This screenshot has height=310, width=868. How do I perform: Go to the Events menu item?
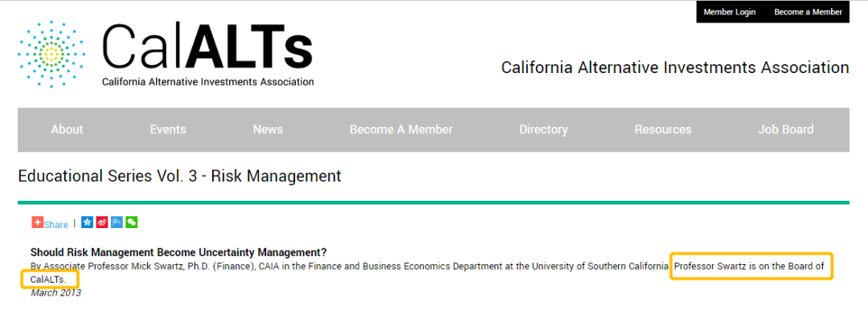pos(168,129)
